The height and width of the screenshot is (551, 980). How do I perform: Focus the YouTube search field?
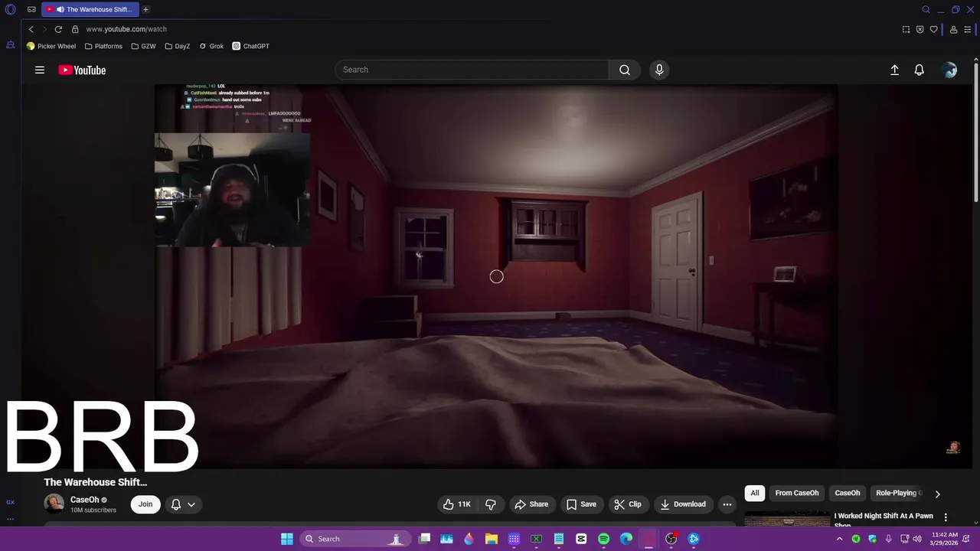(472, 70)
